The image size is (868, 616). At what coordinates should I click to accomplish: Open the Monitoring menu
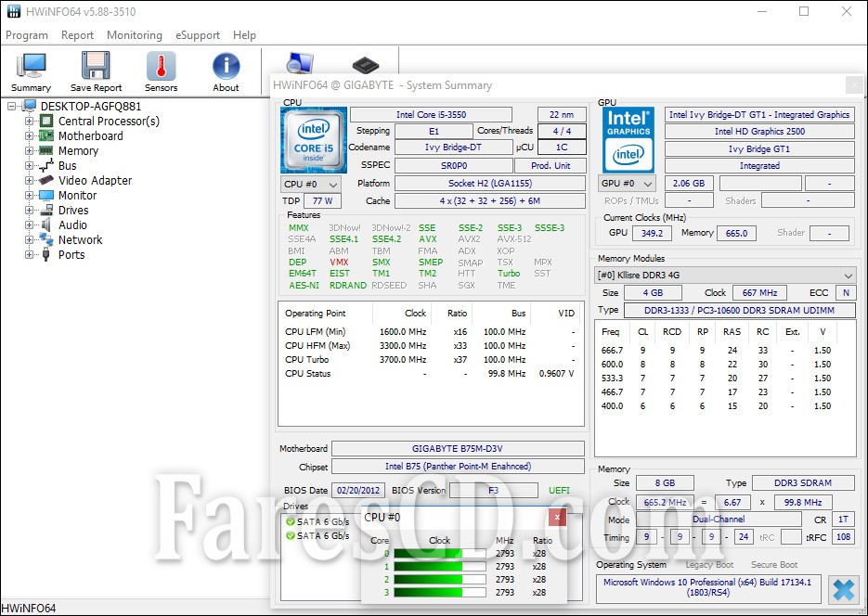pos(135,35)
